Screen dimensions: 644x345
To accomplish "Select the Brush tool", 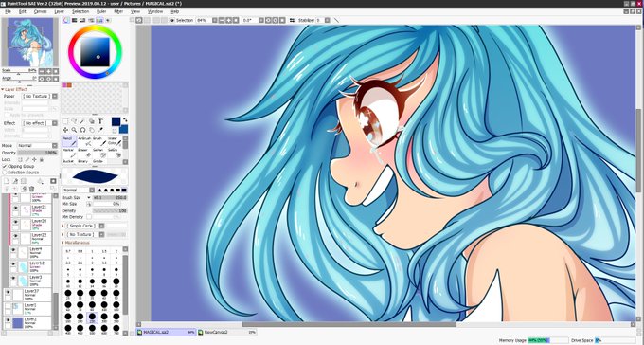I will coord(99,141).
